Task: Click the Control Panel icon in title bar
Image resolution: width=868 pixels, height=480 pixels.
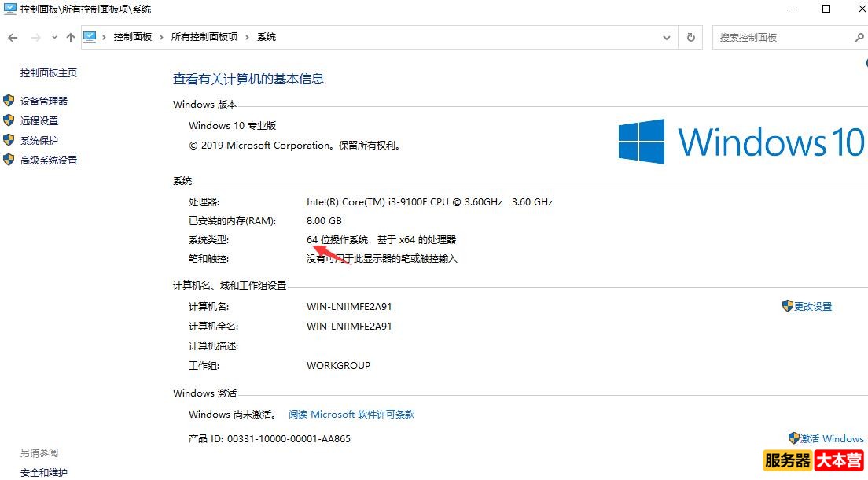Action: (x=10, y=9)
